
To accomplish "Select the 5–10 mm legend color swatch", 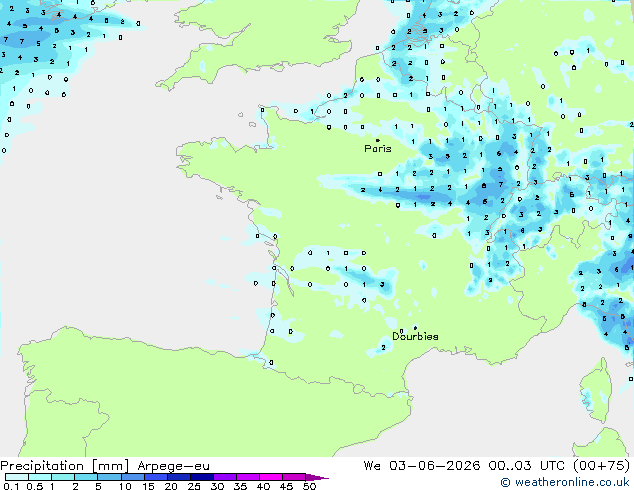I will tap(109, 477).
